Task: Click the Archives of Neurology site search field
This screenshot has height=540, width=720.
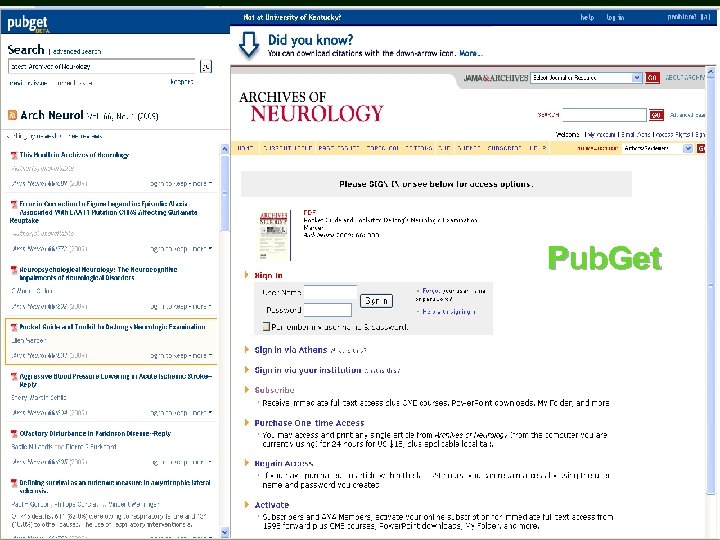Action: pos(604,115)
